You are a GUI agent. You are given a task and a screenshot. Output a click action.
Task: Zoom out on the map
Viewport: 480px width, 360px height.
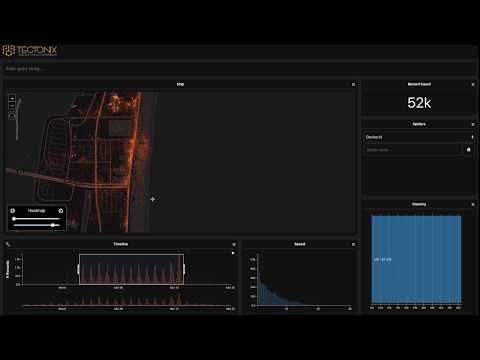tap(12, 105)
